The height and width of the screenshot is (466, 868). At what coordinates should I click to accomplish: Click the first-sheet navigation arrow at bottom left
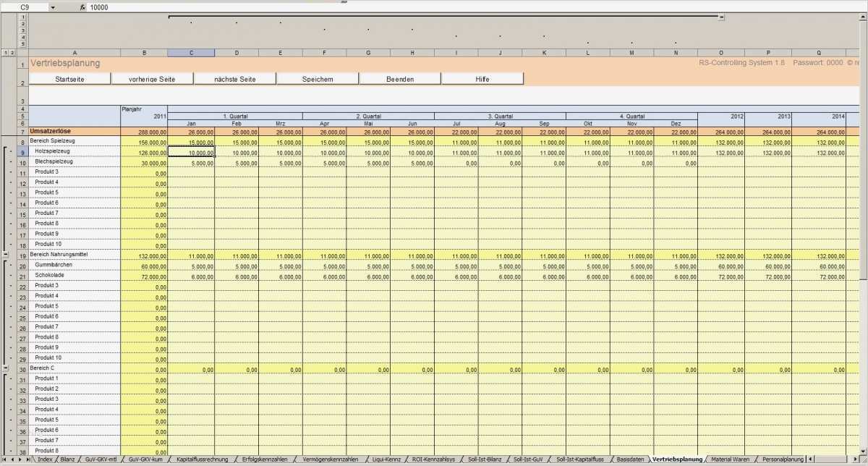4,459
